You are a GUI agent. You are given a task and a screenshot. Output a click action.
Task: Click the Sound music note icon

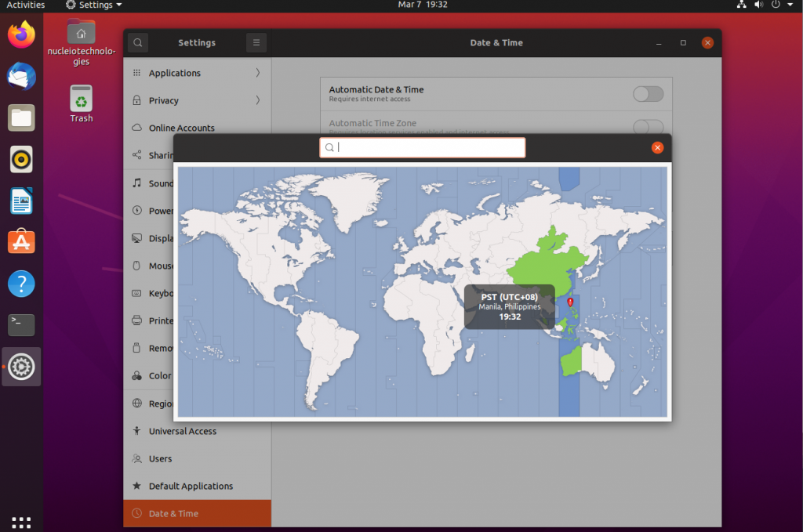point(136,183)
